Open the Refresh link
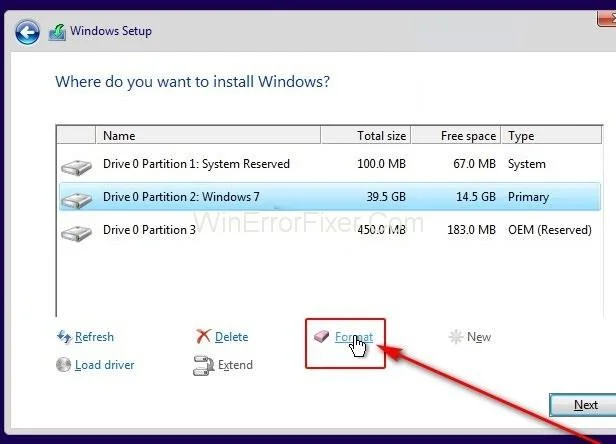The width and height of the screenshot is (616, 444). 94,337
